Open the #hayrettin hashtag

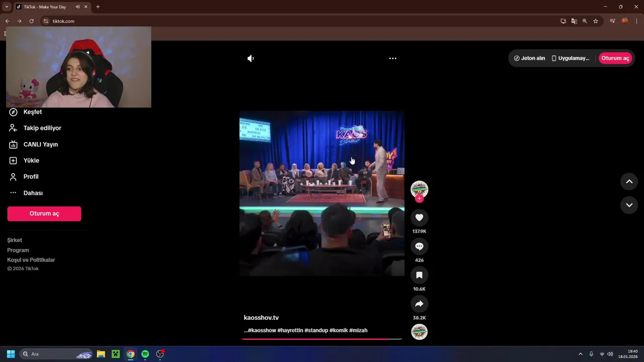point(290,330)
